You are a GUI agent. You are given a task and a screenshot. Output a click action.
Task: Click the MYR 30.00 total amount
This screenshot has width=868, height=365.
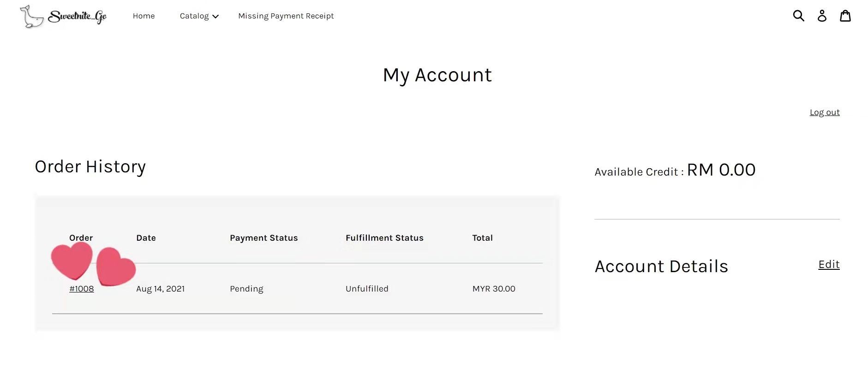click(x=493, y=289)
